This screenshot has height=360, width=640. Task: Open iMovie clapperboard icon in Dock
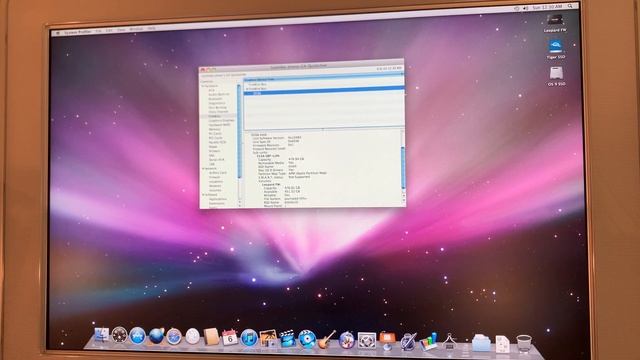[287, 339]
